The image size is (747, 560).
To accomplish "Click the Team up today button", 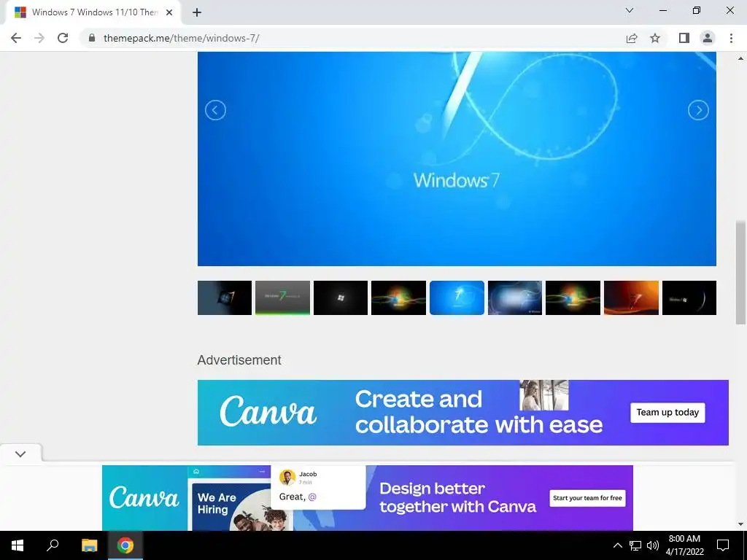I will pyautogui.click(x=667, y=413).
